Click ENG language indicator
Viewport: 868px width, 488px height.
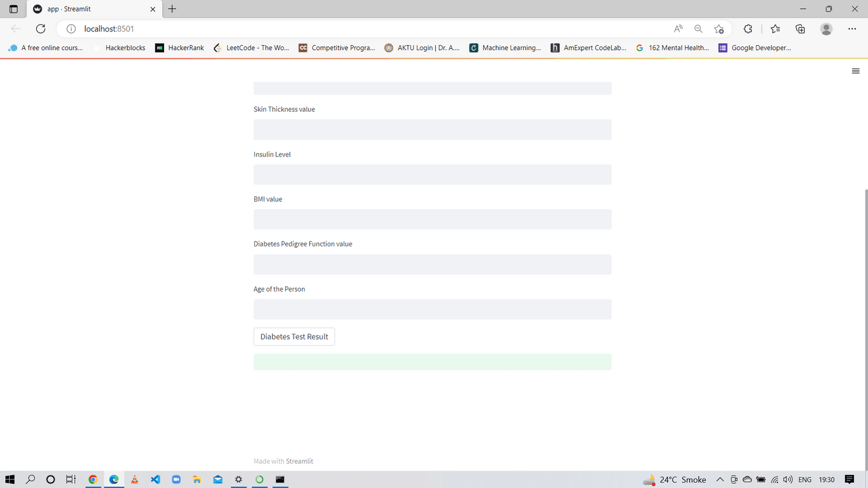click(805, 480)
